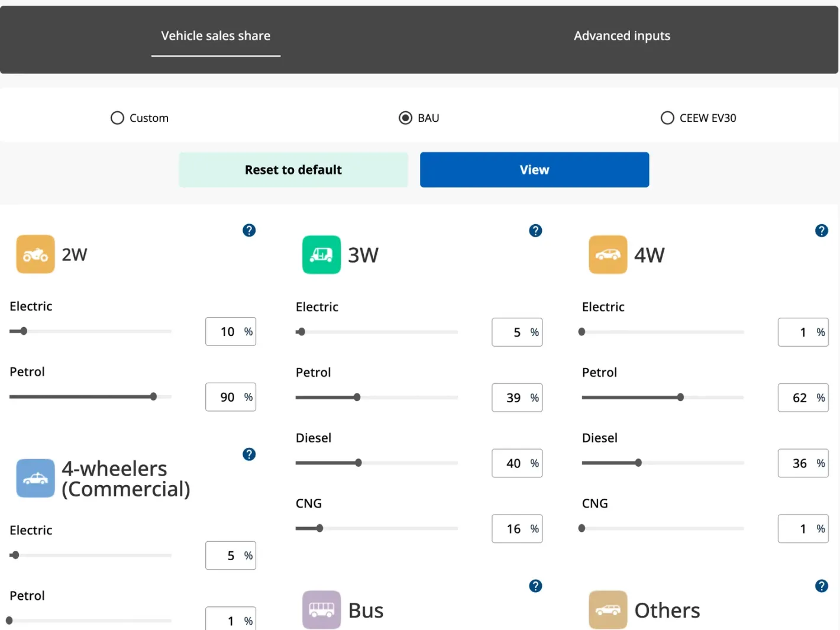Viewport: 840px width, 630px height.
Task: Adjust 4-wheelers Commercial Electric slider handle
Action: tap(15, 555)
